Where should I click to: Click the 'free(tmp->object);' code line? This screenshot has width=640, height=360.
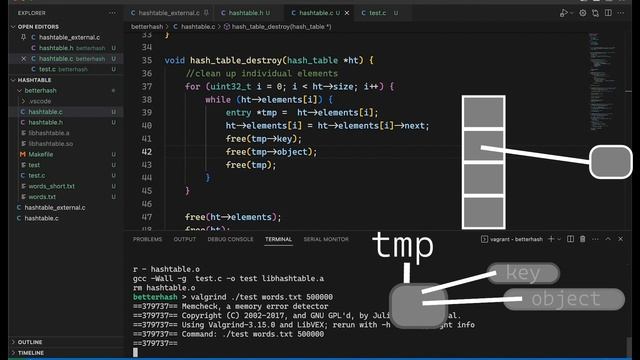coord(271,152)
